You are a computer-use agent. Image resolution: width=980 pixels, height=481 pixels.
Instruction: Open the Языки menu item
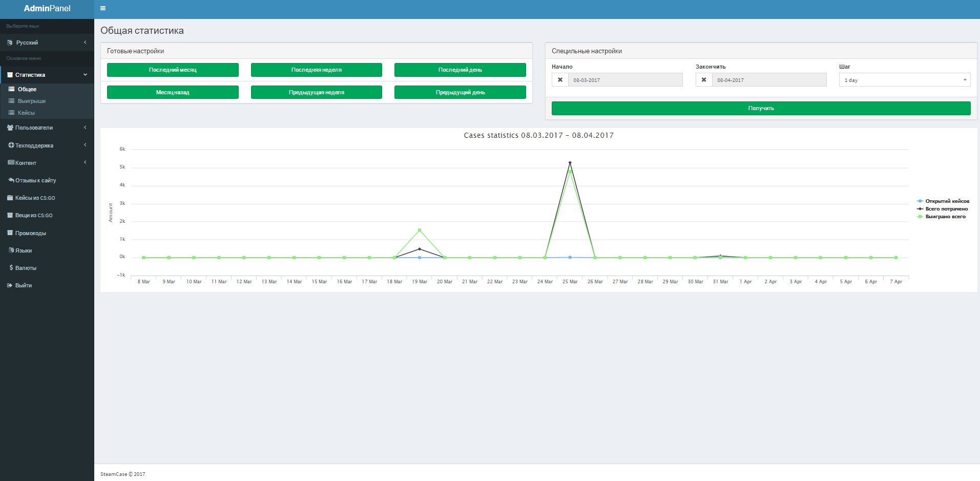[47, 250]
